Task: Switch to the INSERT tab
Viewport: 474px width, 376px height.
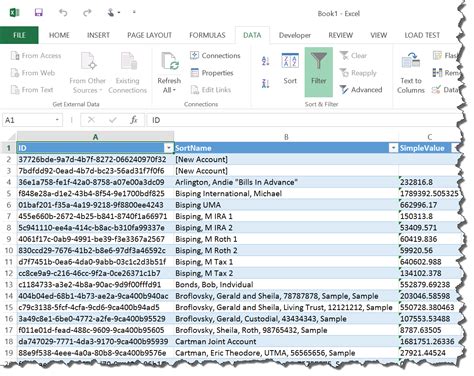Action: 98,35
